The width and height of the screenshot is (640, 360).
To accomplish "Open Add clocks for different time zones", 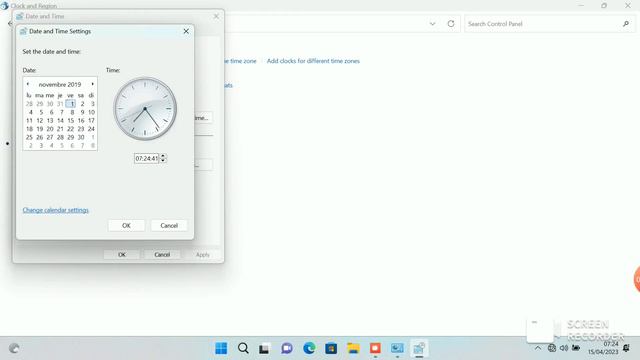I will click(x=313, y=61).
